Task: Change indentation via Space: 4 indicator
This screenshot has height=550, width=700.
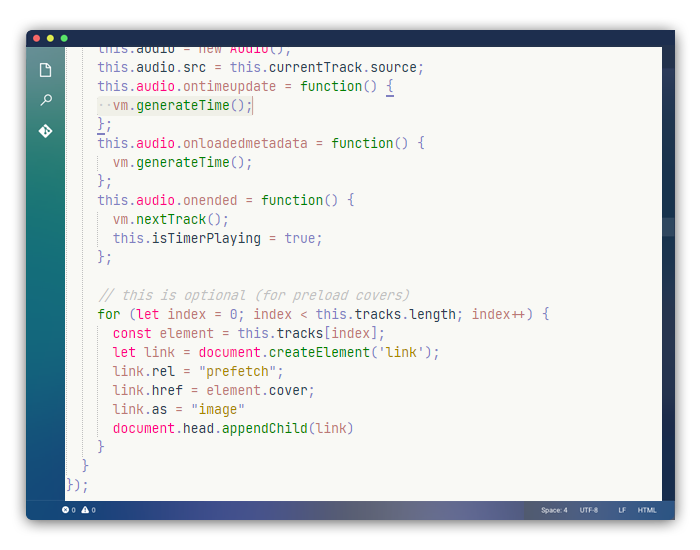Action: 554,510
